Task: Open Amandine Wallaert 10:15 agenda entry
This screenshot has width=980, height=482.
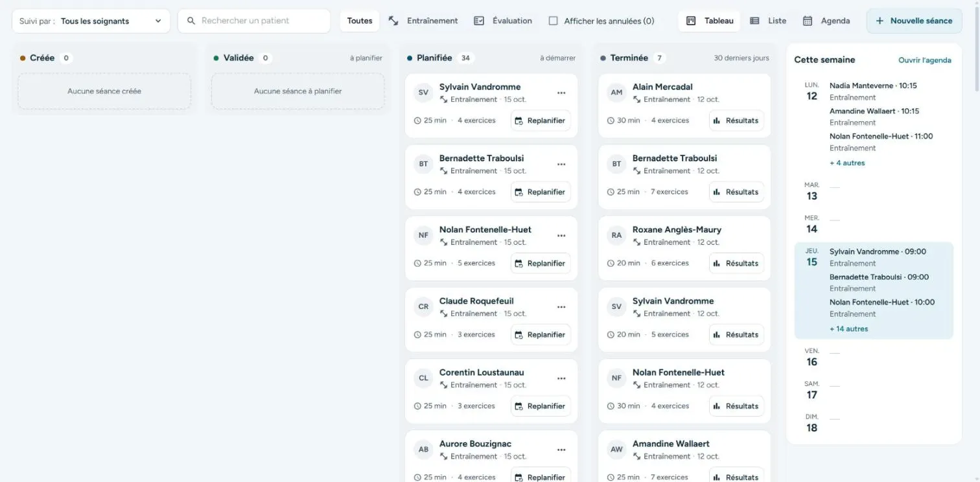Action: point(874,117)
